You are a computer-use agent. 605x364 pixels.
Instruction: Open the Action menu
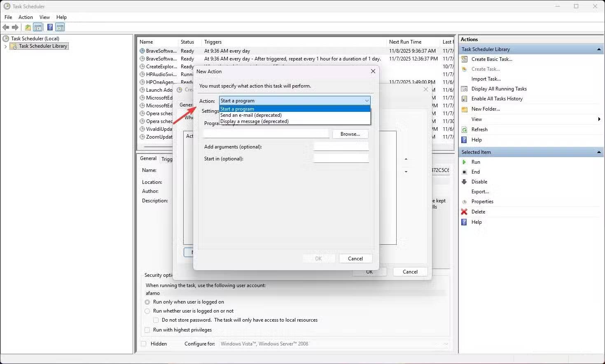tap(26, 17)
